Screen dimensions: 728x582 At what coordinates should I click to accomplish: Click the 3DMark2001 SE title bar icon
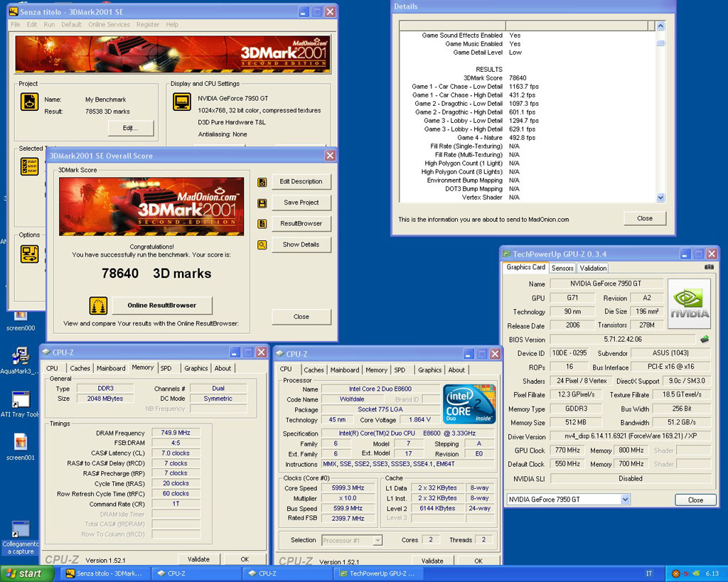pos(14,11)
